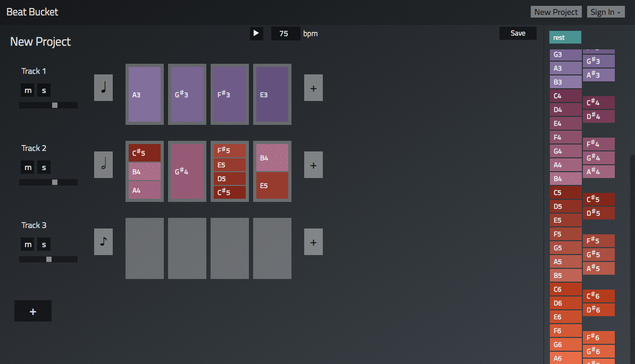Pick C5 from the note palette

point(566,192)
